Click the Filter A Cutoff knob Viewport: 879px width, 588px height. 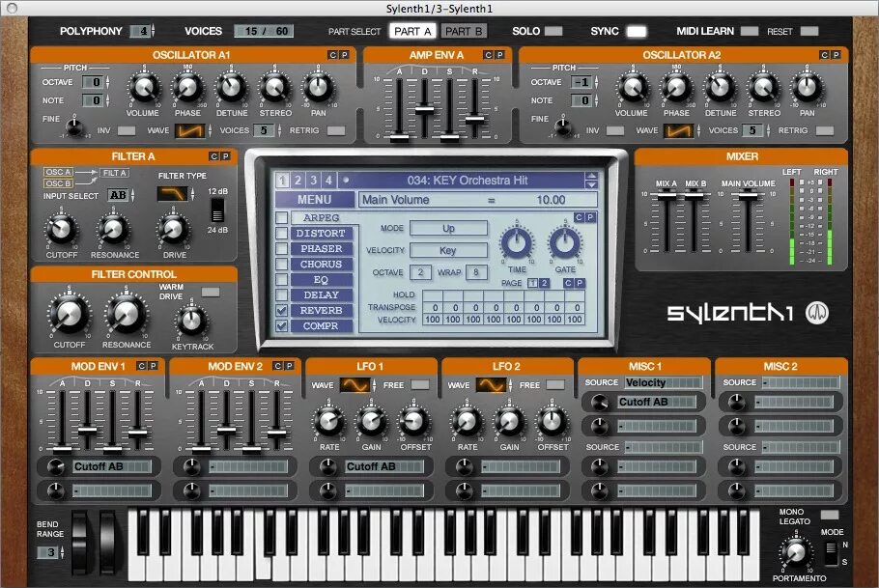[x=61, y=229]
